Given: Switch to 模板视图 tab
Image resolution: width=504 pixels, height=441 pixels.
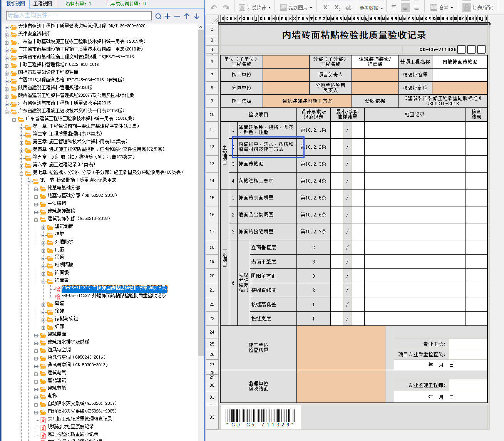Looking at the screenshot, I should pyautogui.click(x=15, y=4).
